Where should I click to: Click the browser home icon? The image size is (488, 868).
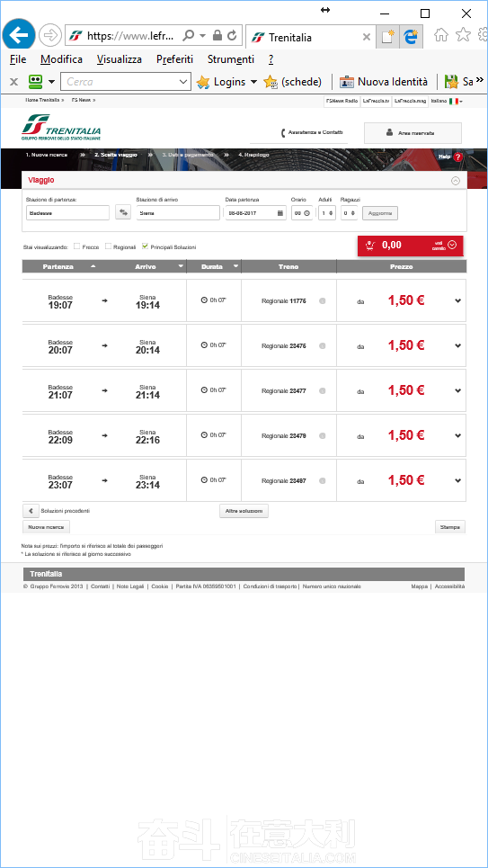[441, 35]
